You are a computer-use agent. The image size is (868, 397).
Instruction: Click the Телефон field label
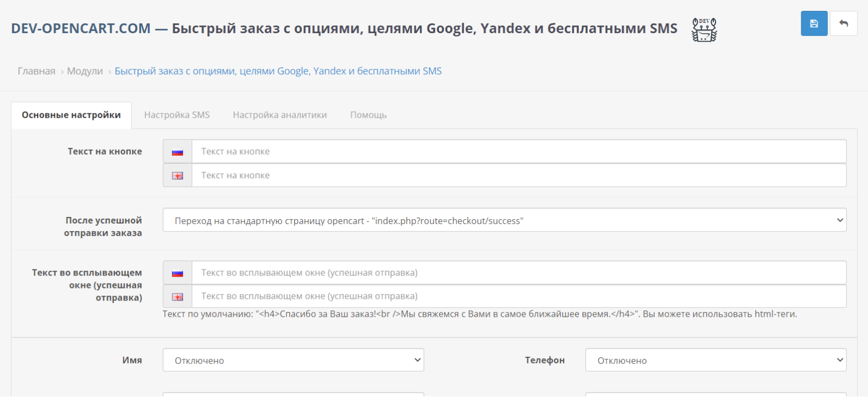[545, 360]
